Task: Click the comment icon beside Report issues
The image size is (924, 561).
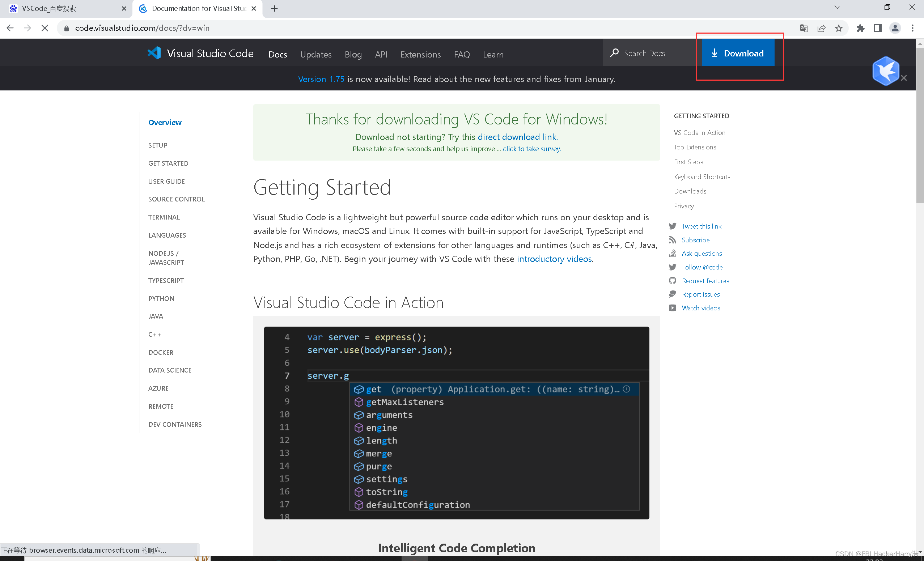Action: [673, 294]
